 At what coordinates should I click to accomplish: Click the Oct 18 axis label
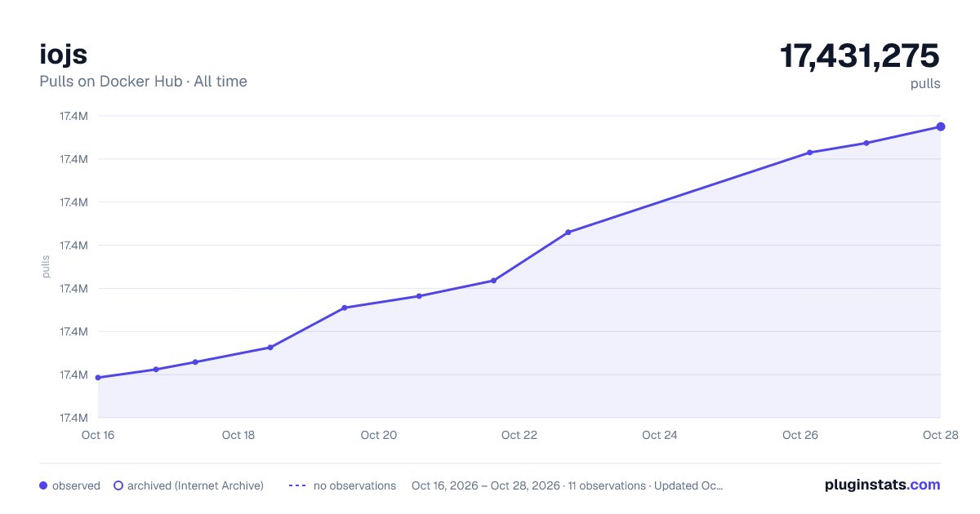[238, 435]
